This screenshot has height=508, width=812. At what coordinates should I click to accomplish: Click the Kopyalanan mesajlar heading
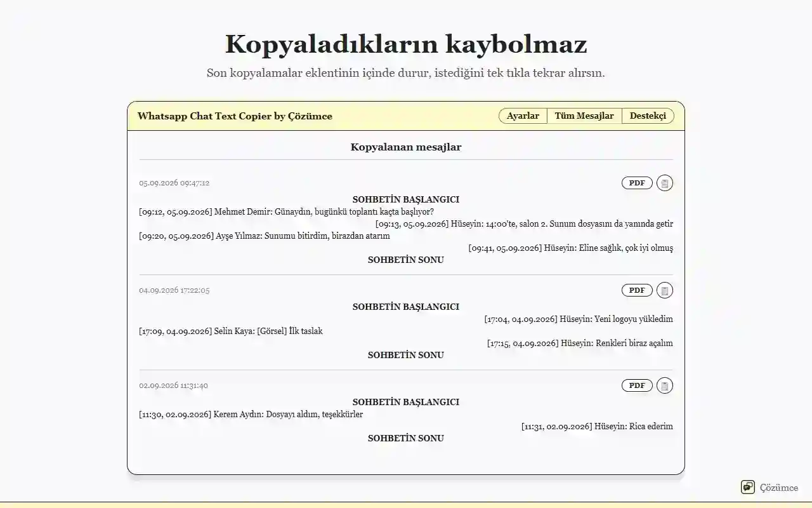click(x=406, y=147)
